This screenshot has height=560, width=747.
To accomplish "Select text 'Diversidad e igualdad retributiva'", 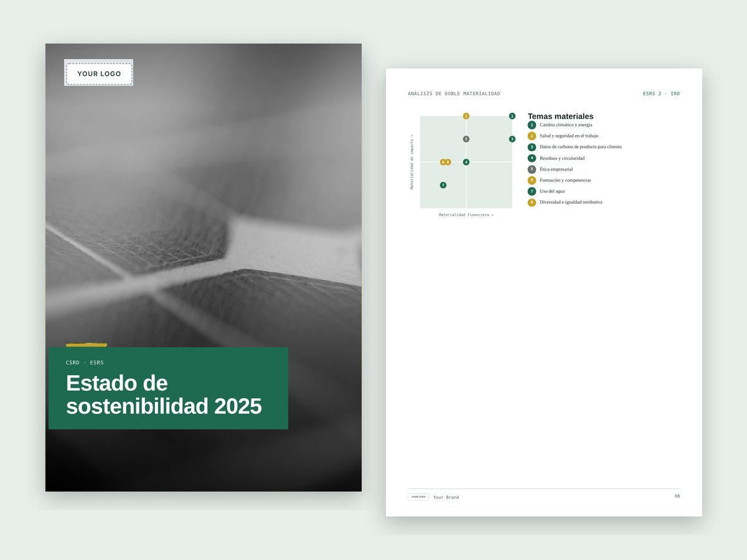I will [x=571, y=203].
